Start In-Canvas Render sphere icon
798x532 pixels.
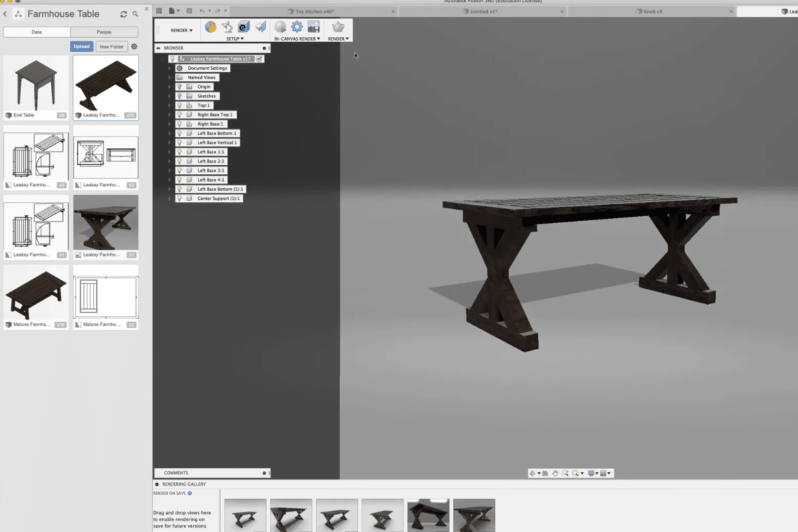point(280,27)
